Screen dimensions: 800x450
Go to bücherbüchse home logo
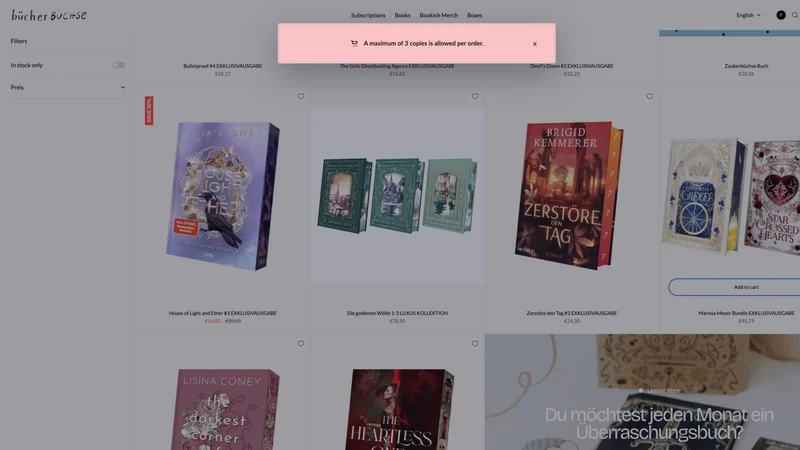tap(49, 15)
